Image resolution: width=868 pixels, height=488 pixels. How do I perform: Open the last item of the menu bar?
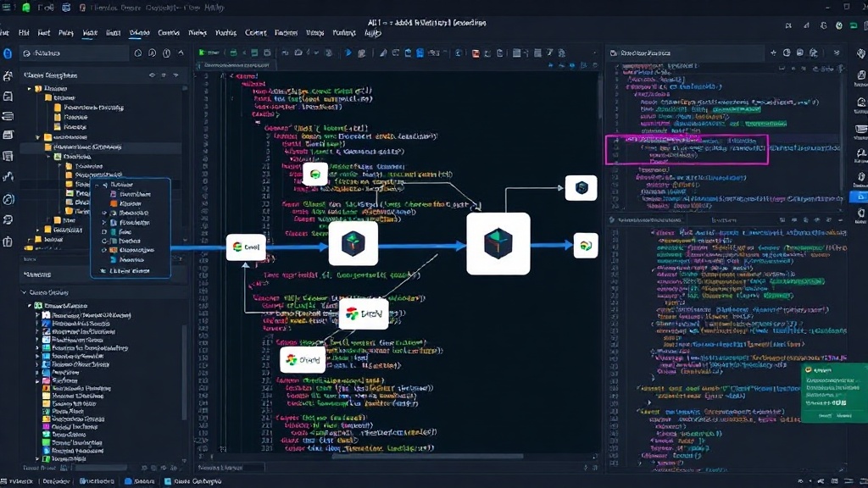tap(373, 33)
